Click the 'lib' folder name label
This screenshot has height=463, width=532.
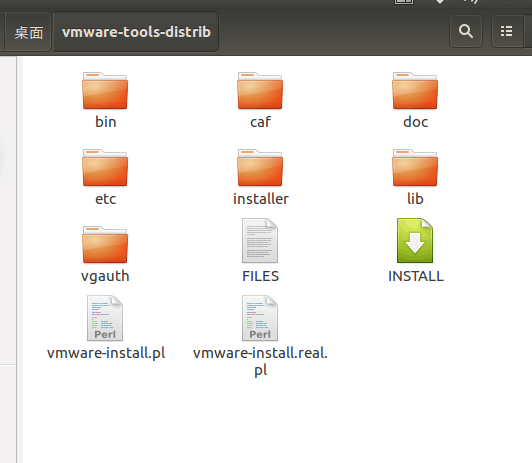415,199
